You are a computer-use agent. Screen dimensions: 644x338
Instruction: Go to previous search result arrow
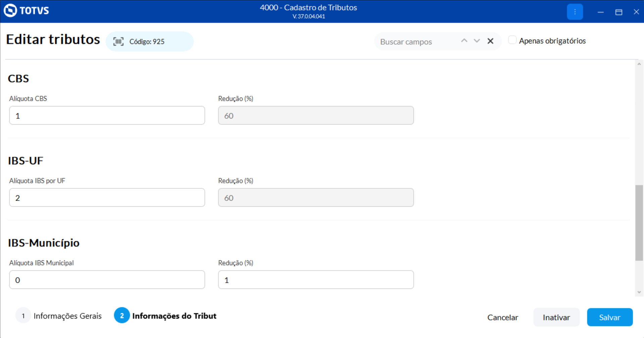[x=464, y=41]
